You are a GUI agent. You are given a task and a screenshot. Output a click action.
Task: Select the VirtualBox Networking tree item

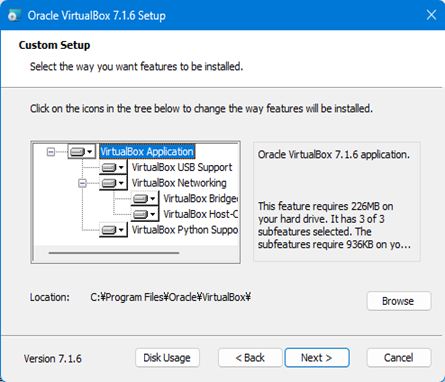(x=179, y=183)
